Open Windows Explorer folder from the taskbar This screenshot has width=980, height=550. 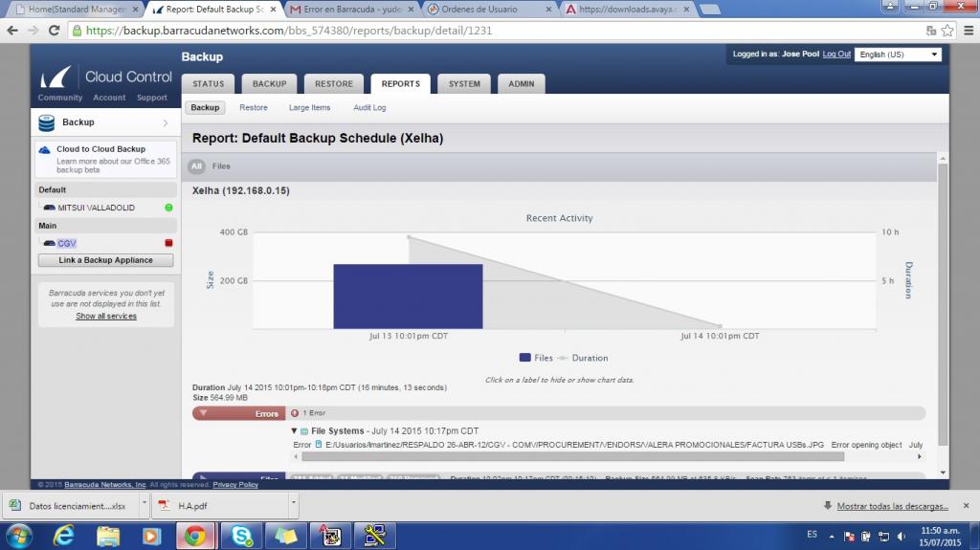point(108,537)
